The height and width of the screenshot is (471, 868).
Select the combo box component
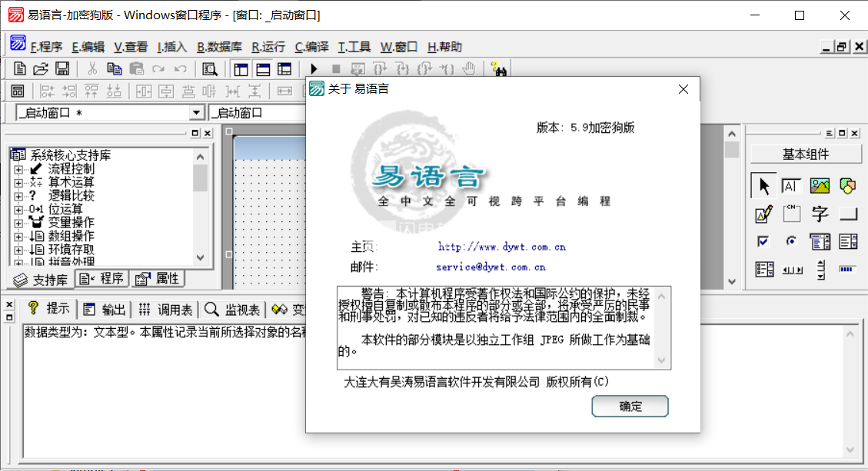pyautogui.click(x=820, y=241)
